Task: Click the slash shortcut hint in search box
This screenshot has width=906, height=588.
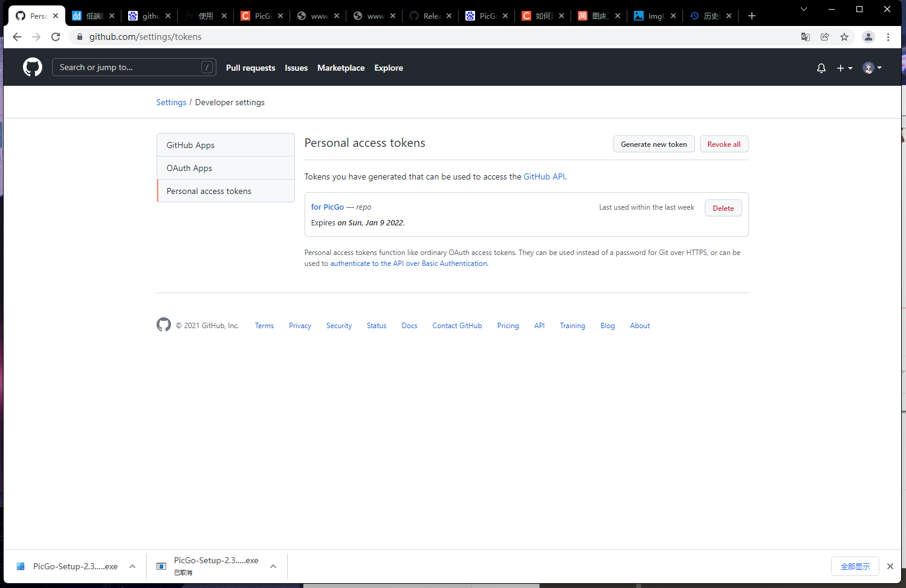Action: coord(207,67)
